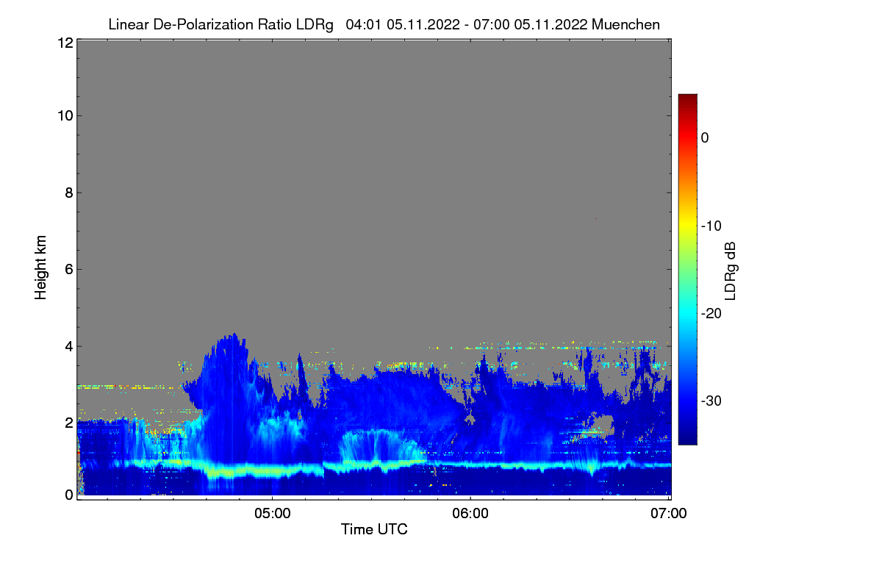
Task: Click the height tick label 8
Action: [x=68, y=193]
